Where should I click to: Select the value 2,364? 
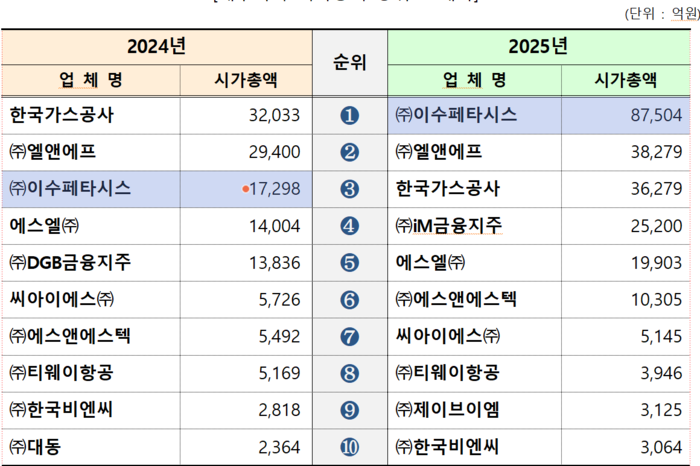pos(279,447)
